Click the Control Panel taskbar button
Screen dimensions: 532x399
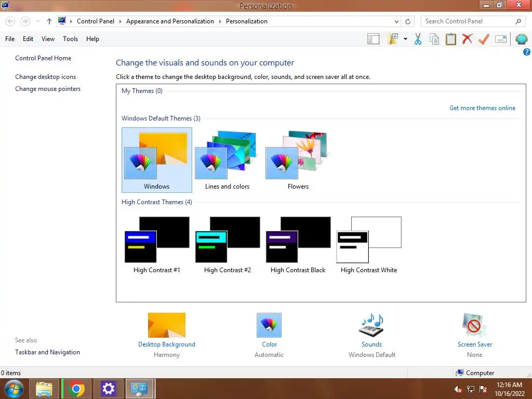click(140, 389)
